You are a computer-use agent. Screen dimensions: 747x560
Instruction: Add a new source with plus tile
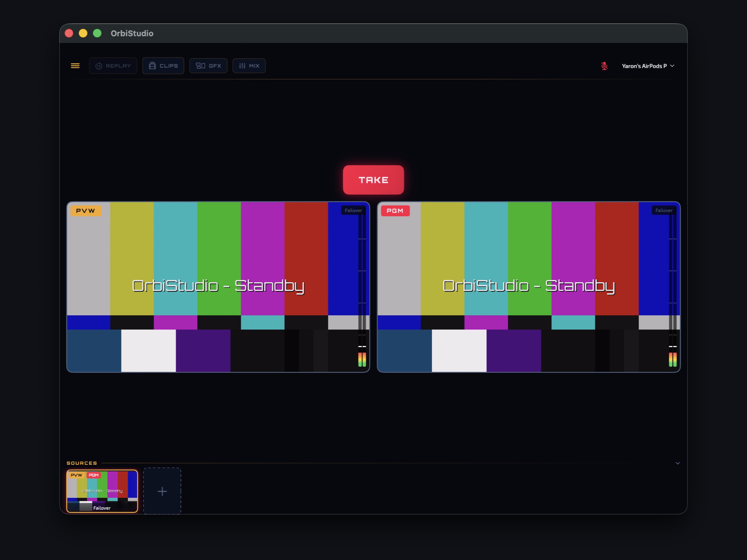point(162,491)
